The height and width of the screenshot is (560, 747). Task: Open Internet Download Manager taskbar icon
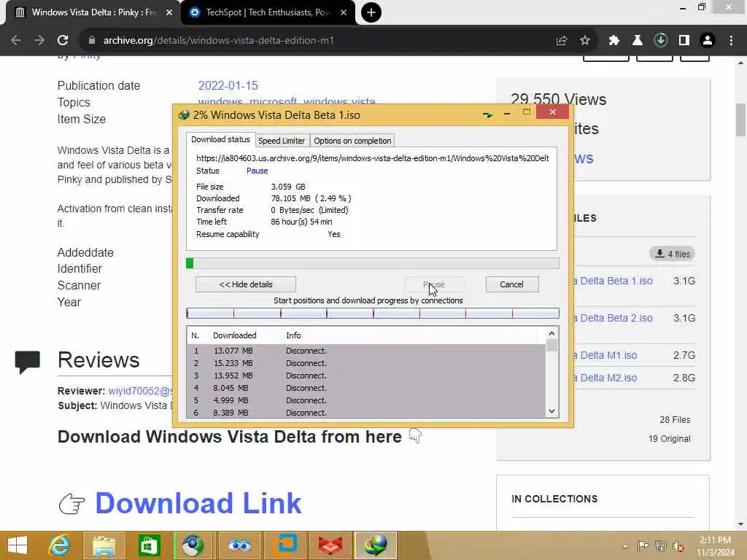376,545
